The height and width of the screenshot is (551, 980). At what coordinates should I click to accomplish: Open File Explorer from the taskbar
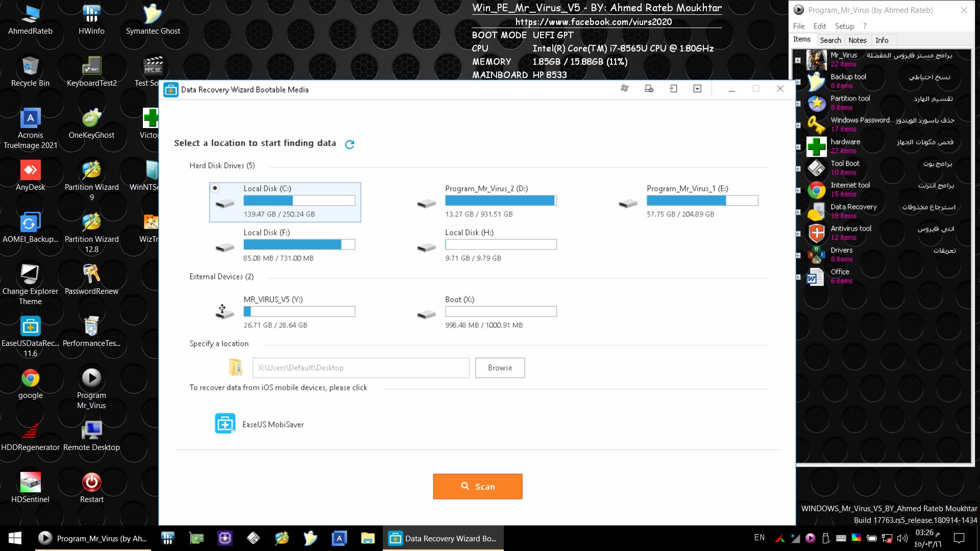[367, 538]
